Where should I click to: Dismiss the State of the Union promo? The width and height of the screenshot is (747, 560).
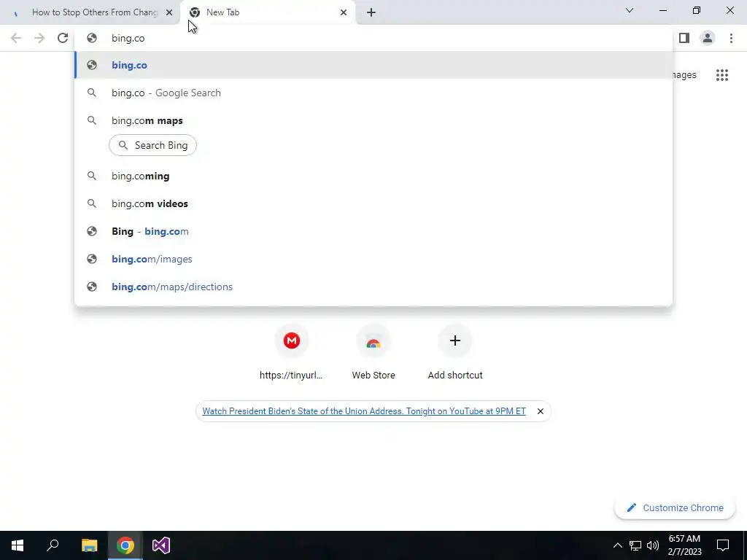coord(541,411)
